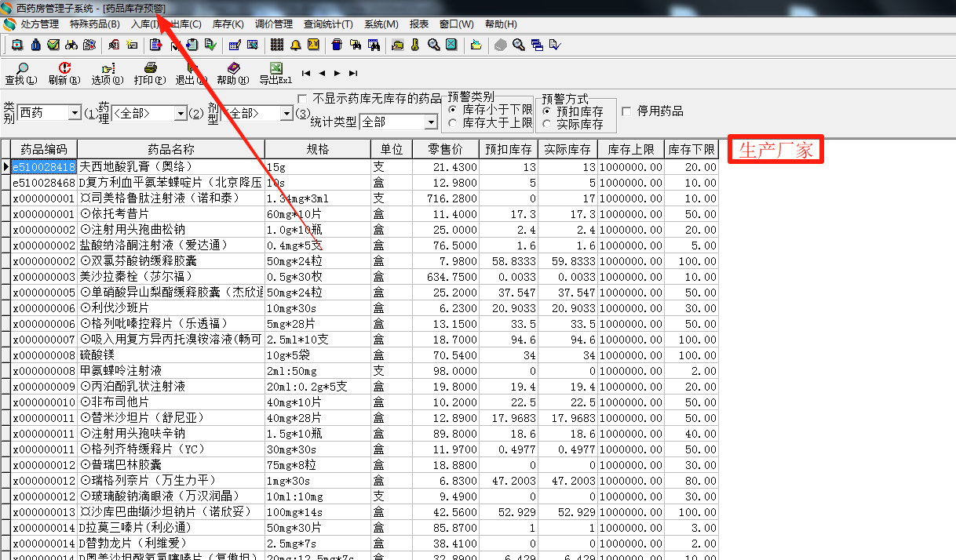This screenshot has height=560, width=956.
Task: Go to next record navigation arrow
Action: point(338,73)
